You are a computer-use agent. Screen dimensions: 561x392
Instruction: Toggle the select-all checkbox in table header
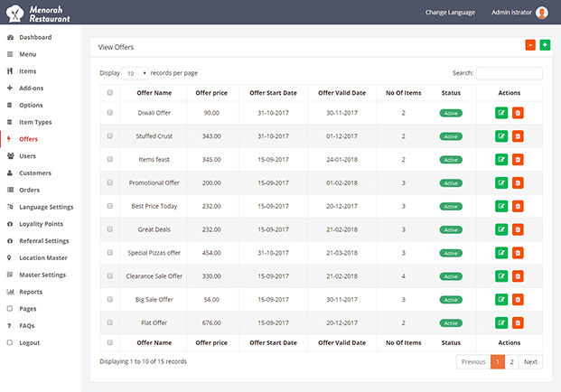(x=110, y=93)
